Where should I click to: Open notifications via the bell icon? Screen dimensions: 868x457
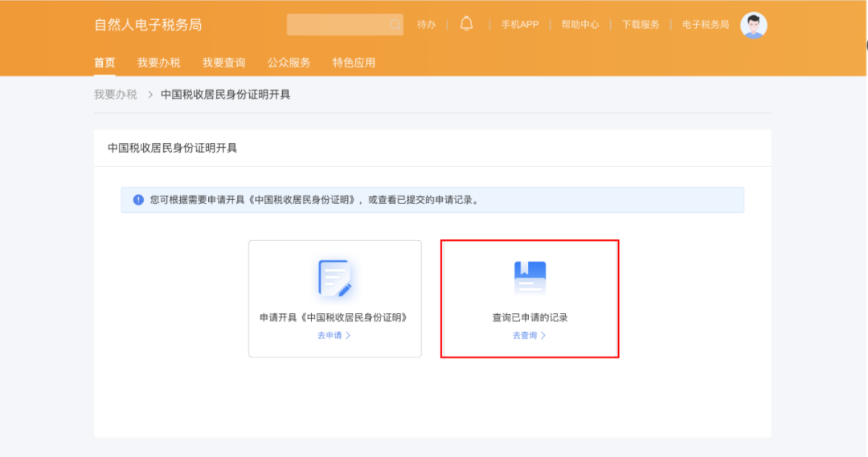point(466,24)
